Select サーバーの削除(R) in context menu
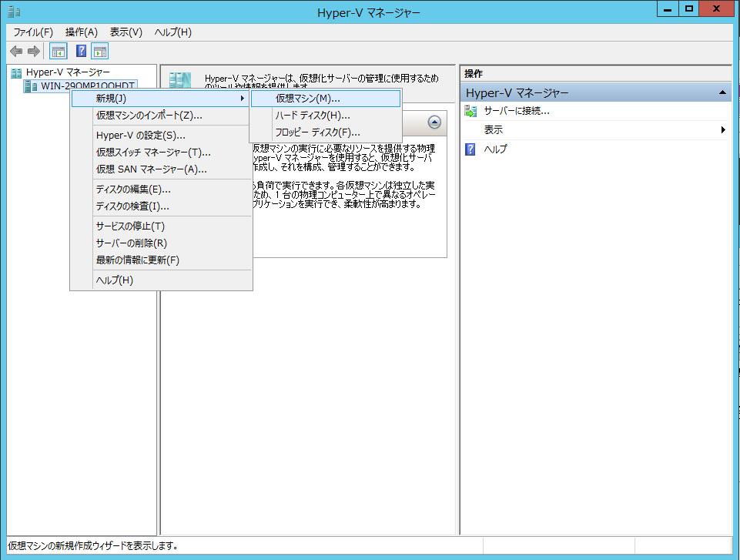Image resolution: width=740 pixels, height=560 pixels. (x=161, y=243)
